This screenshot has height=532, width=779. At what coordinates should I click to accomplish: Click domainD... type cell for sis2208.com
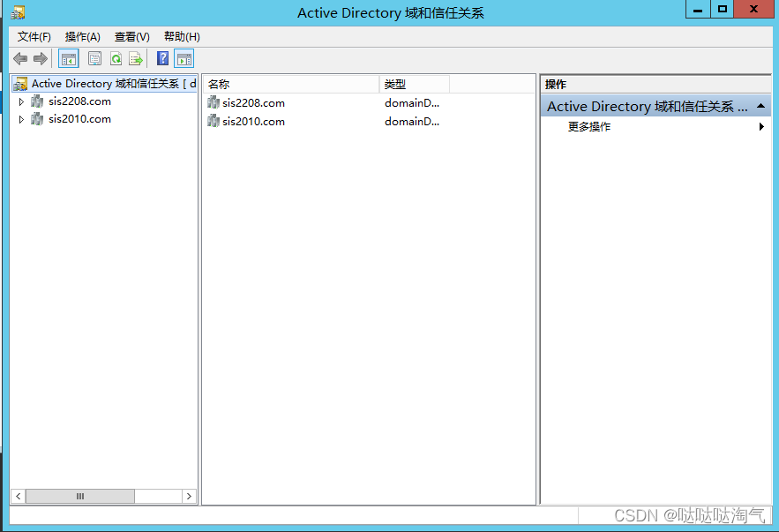click(x=412, y=103)
